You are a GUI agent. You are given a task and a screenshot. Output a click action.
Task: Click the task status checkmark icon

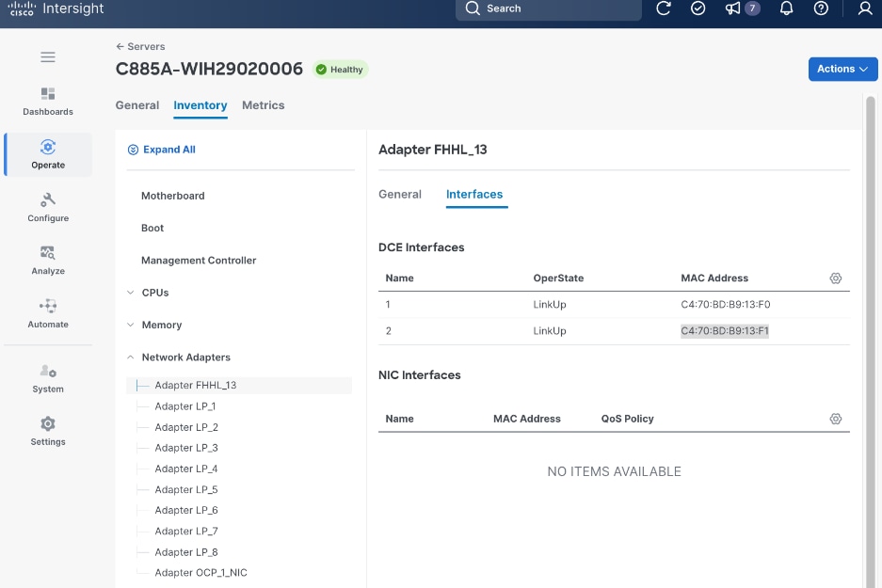pos(698,8)
